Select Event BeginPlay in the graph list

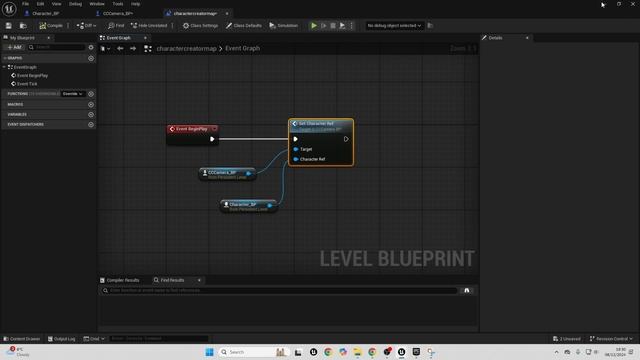[32, 76]
